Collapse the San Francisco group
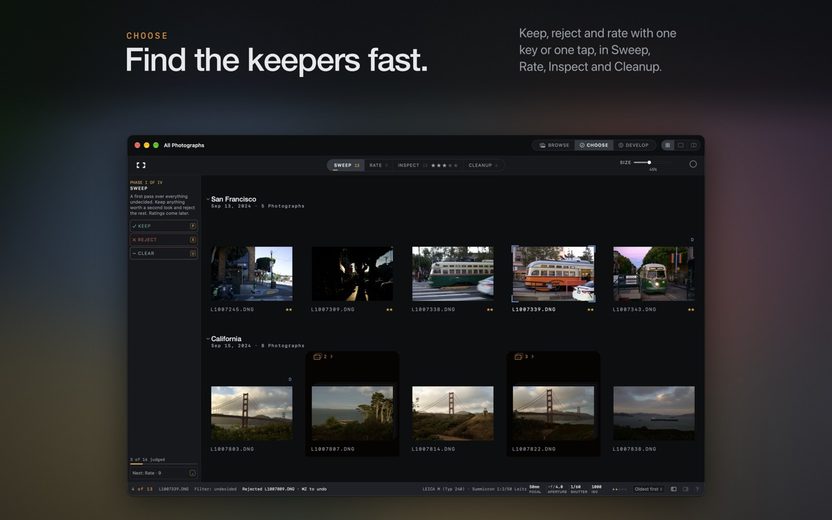Image resolution: width=832 pixels, height=520 pixels. pos(208,199)
